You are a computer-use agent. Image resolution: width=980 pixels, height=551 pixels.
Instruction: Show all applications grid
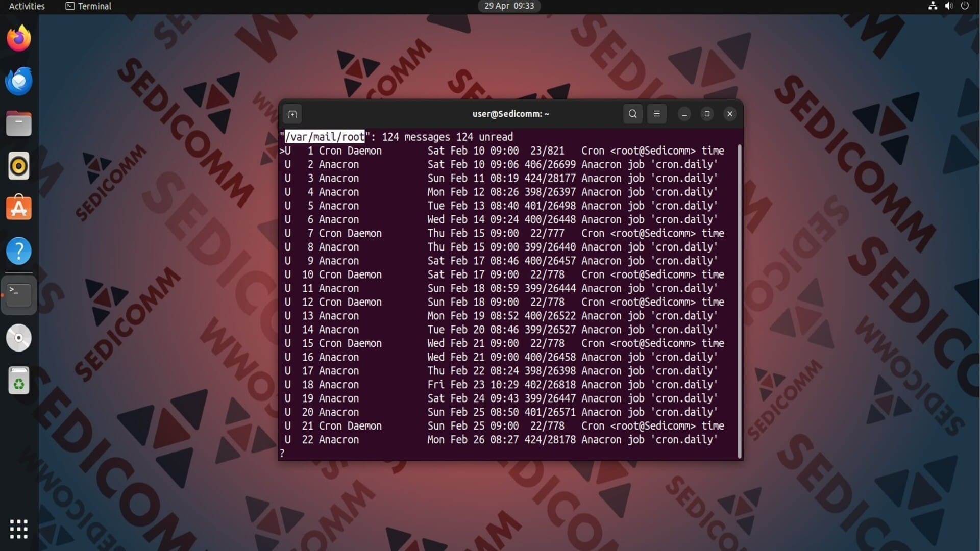(x=19, y=529)
